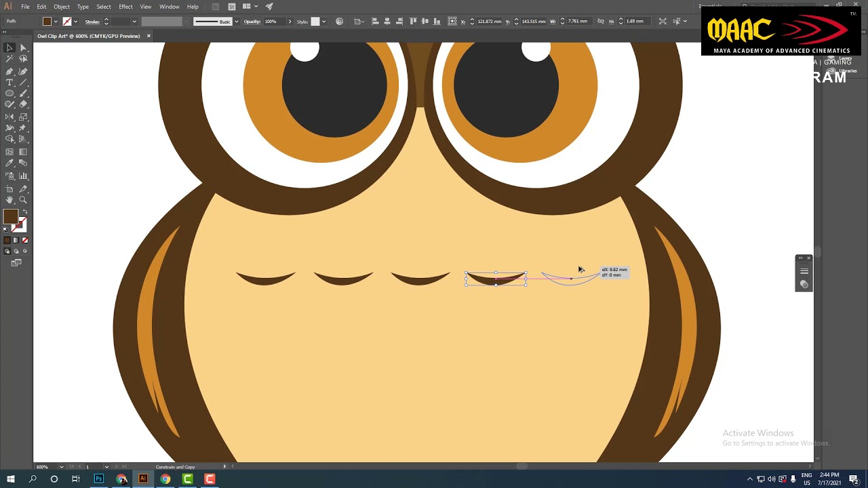Select the Perspective Grid tool
Viewport: 868px width, 488px height.
(x=23, y=139)
